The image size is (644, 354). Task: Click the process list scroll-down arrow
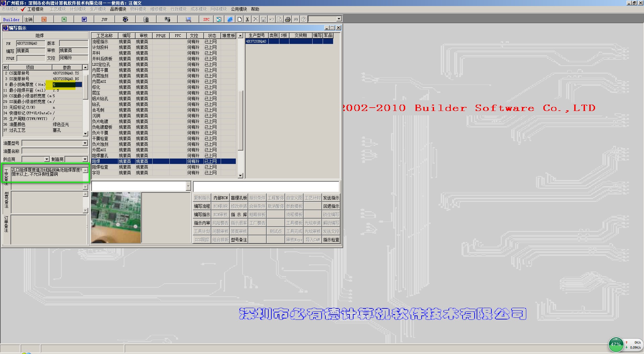pyautogui.click(x=240, y=176)
